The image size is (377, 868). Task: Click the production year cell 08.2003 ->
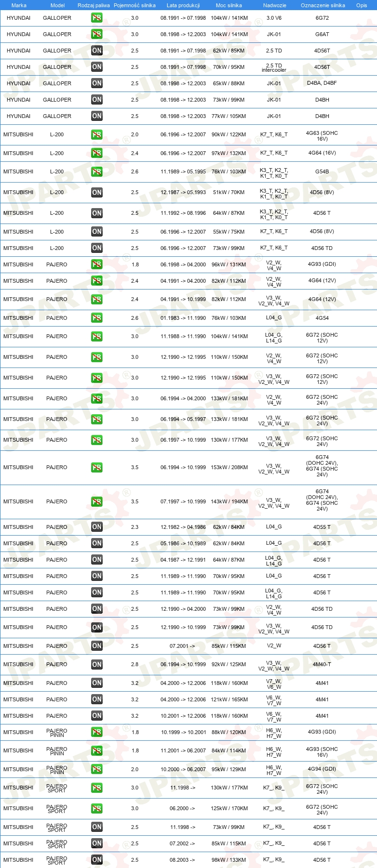(x=182, y=860)
